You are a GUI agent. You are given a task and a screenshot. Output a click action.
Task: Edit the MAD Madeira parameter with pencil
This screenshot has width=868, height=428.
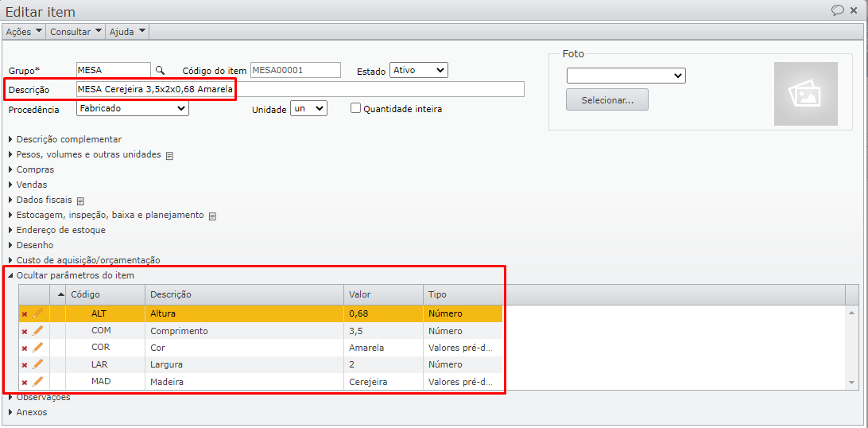click(x=37, y=382)
